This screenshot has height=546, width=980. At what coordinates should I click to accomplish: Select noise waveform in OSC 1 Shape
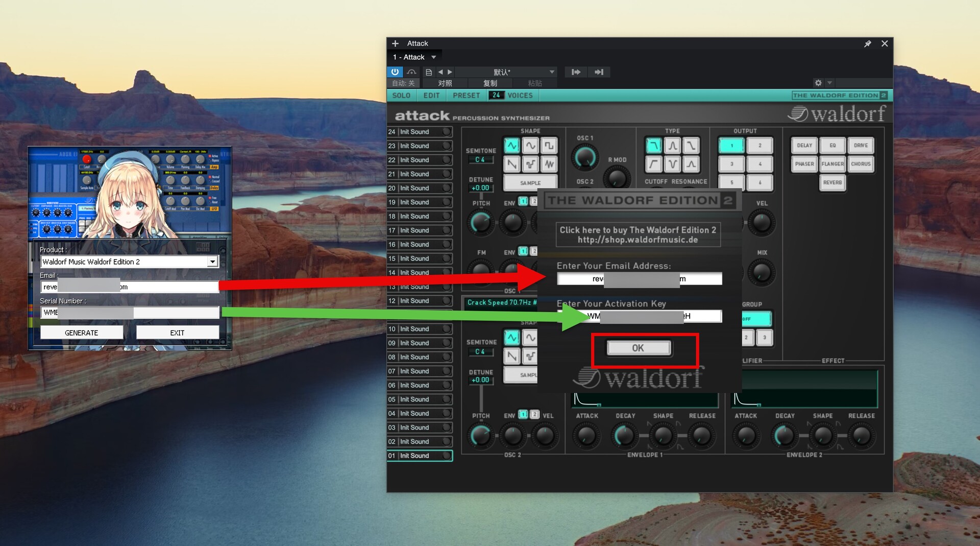pos(549,164)
